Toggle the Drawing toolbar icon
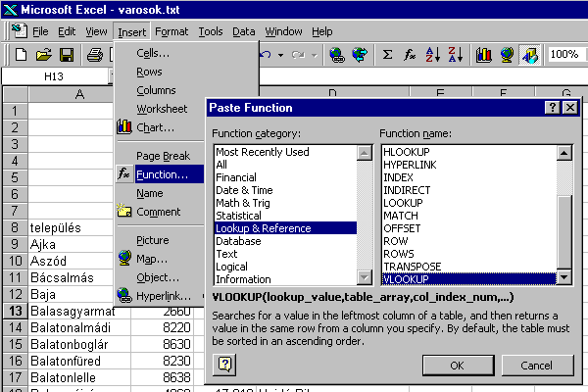The image size is (588, 392). point(529,55)
